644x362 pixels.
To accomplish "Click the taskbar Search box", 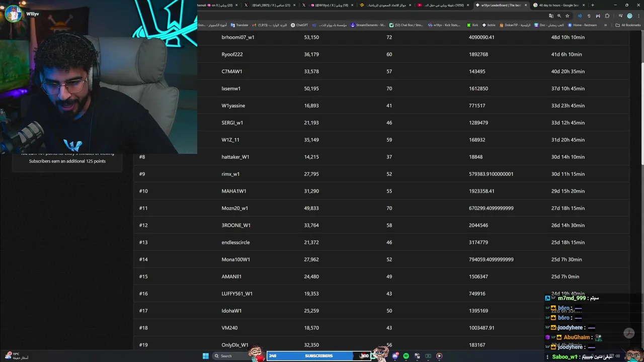I will point(230,356).
